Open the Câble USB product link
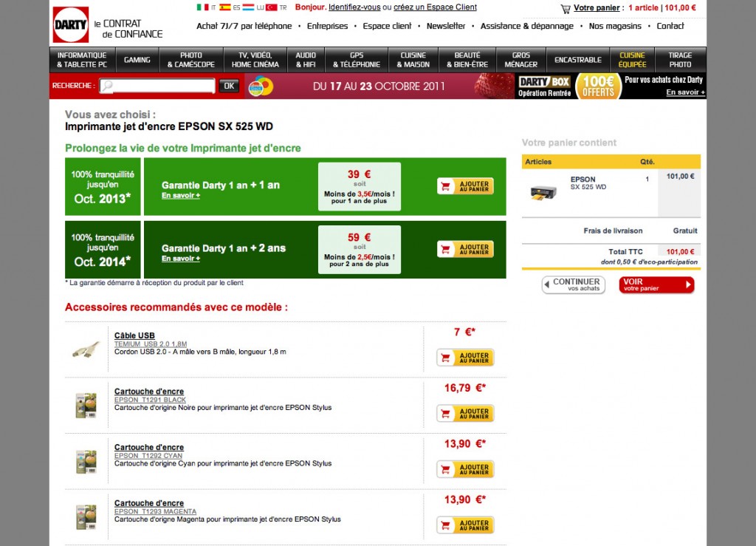The width and height of the screenshot is (756, 546). coord(134,335)
